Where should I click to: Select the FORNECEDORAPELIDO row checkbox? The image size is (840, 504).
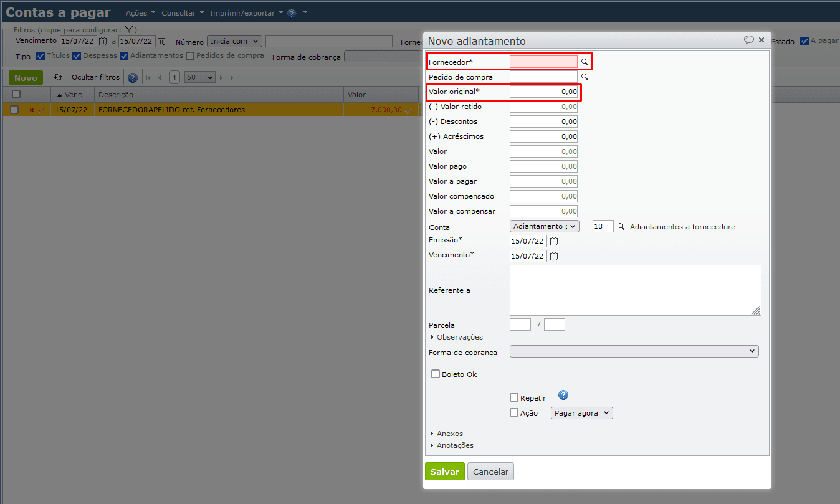[x=14, y=110]
